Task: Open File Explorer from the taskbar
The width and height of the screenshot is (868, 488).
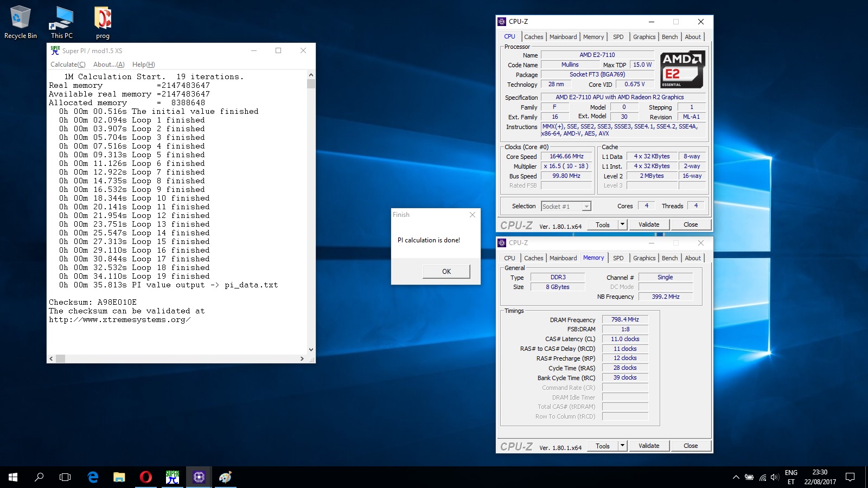Action: click(119, 477)
